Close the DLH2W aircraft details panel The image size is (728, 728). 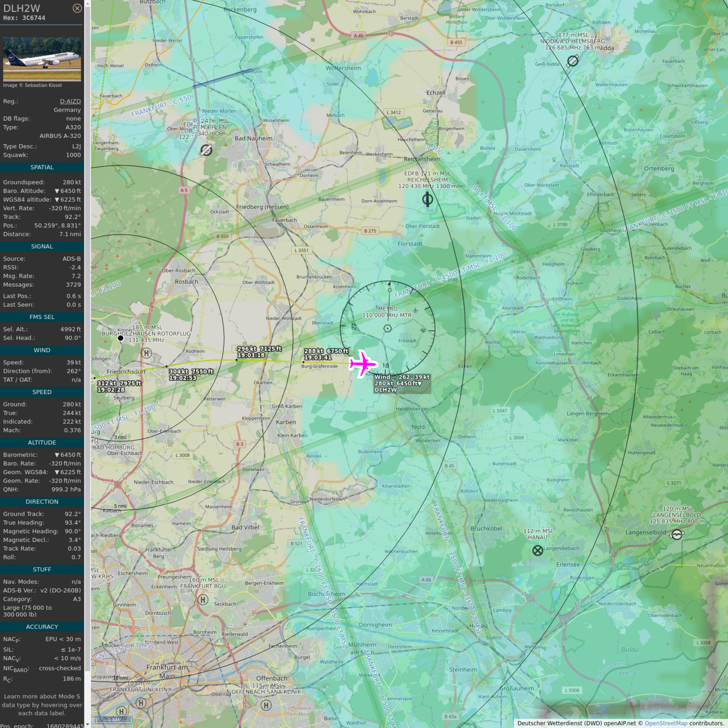[77, 8]
